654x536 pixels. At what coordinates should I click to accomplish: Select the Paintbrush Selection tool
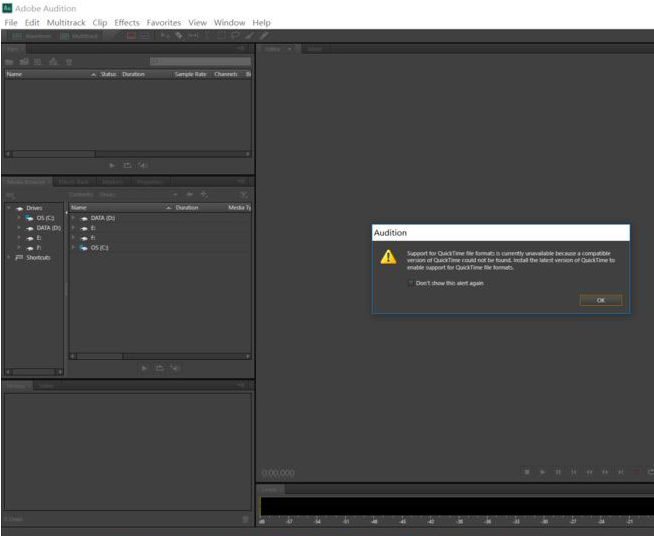pyautogui.click(x=249, y=36)
